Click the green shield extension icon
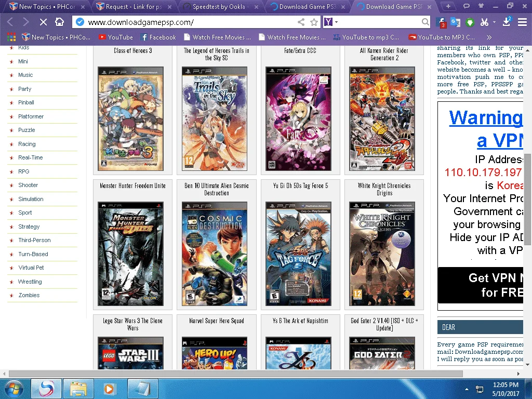The width and height of the screenshot is (532, 399). coord(470,23)
